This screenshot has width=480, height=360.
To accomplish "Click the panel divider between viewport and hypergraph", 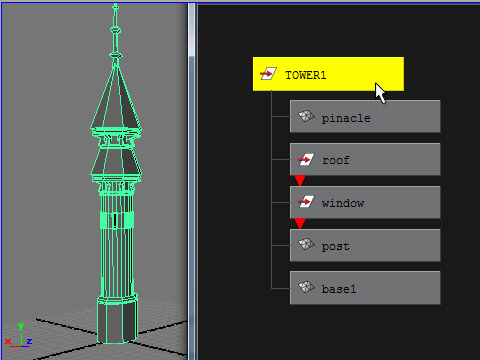I will click(192, 182).
